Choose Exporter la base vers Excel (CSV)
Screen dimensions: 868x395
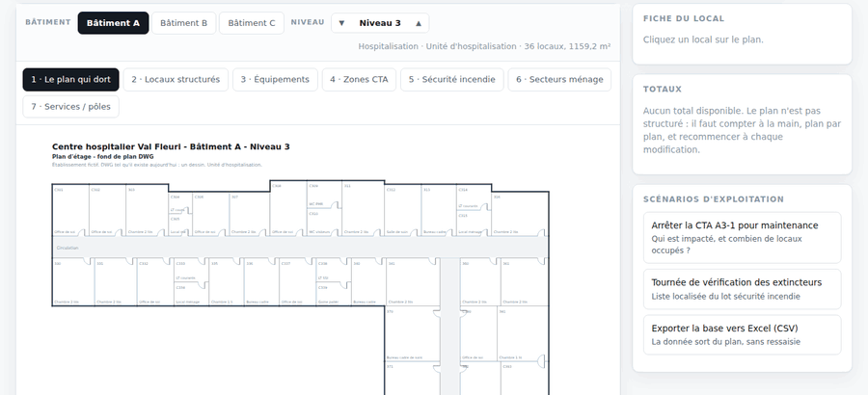(742, 334)
